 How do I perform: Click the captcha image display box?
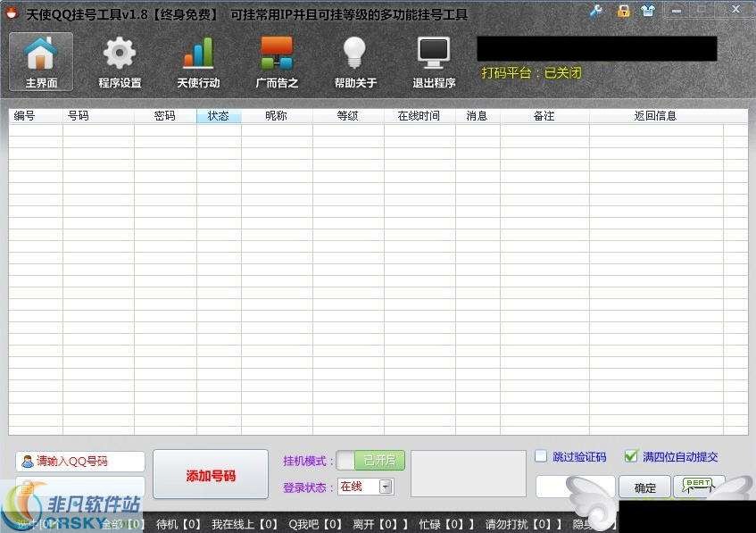(469, 474)
